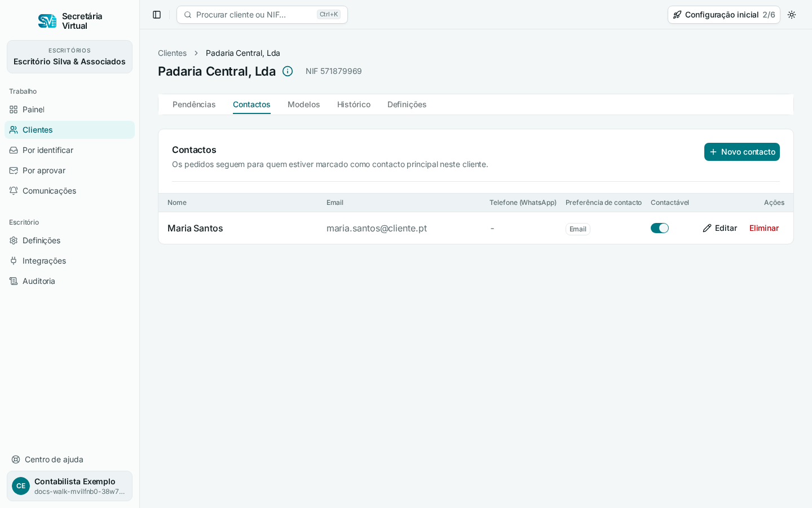Open the client Definições tab
The image size is (812, 508).
pyautogui.click(x=407, y=104)
